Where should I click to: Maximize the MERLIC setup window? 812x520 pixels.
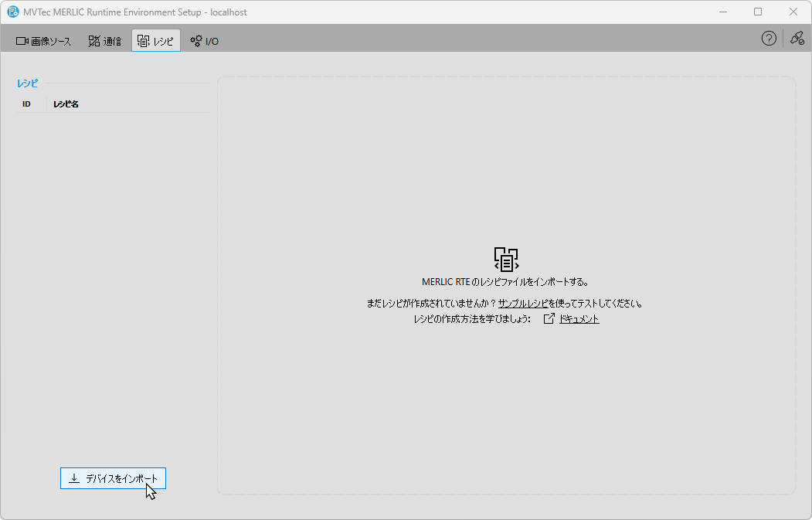click(757, 12)
